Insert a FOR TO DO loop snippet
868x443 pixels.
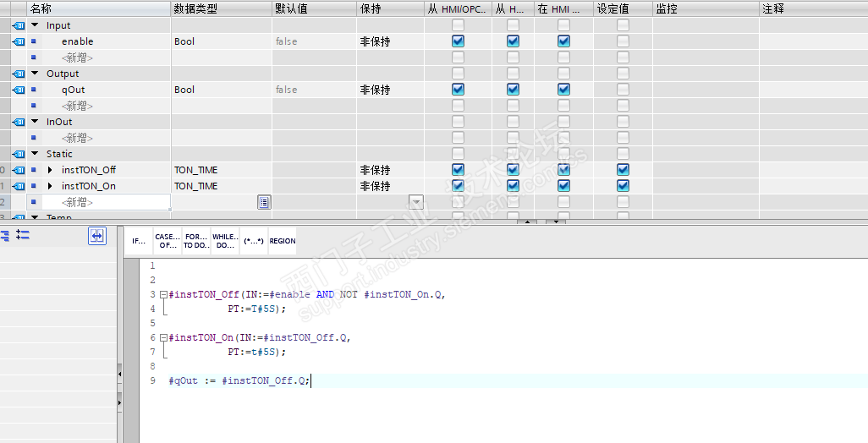coord(196,241)
